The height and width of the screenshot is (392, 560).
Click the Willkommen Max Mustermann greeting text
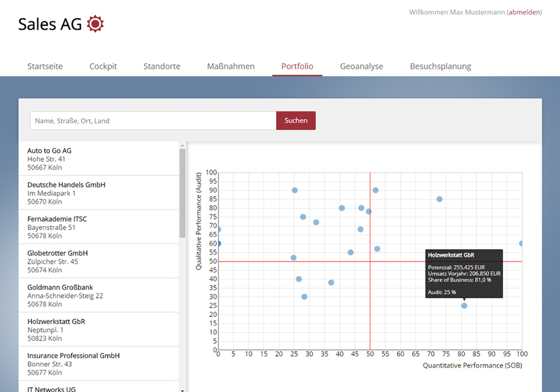457,12
